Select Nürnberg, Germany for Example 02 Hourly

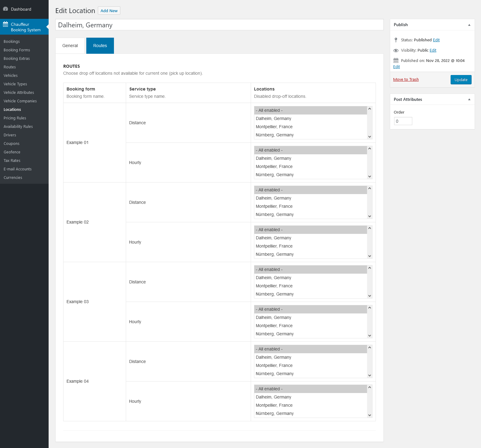pyautogui.click(x=274, y=255)
